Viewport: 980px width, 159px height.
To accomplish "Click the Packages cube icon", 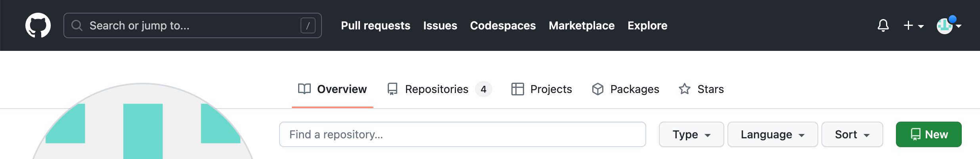I will 598,89.
